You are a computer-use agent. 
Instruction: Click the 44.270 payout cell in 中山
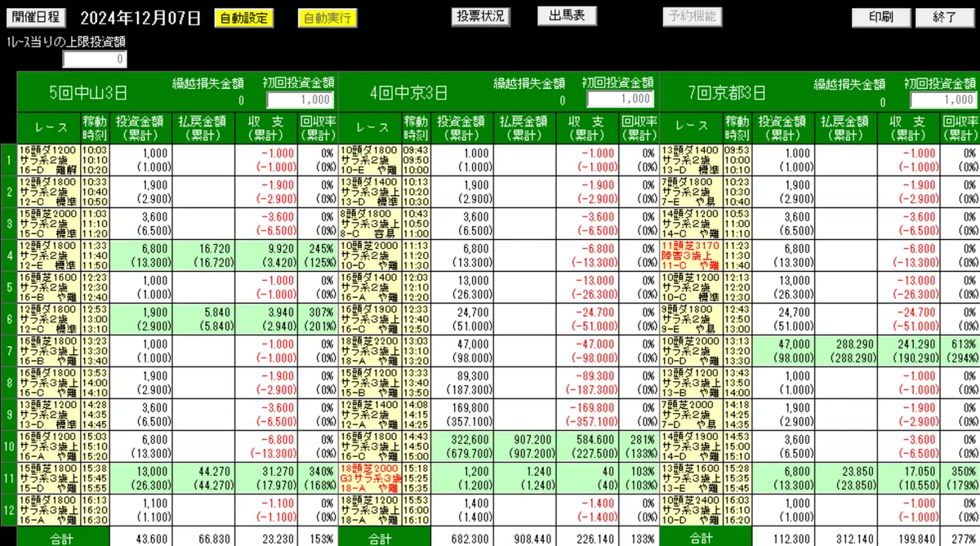[x=203, y=477]
